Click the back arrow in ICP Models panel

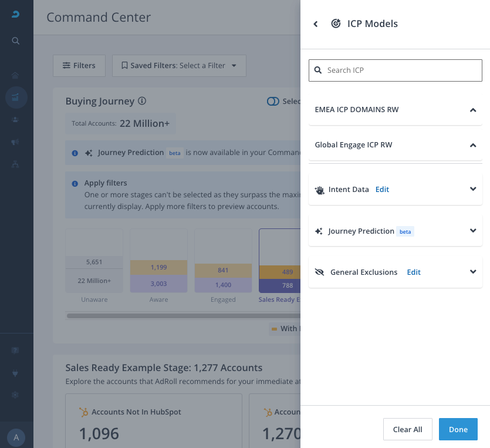[x=316, y=24]
